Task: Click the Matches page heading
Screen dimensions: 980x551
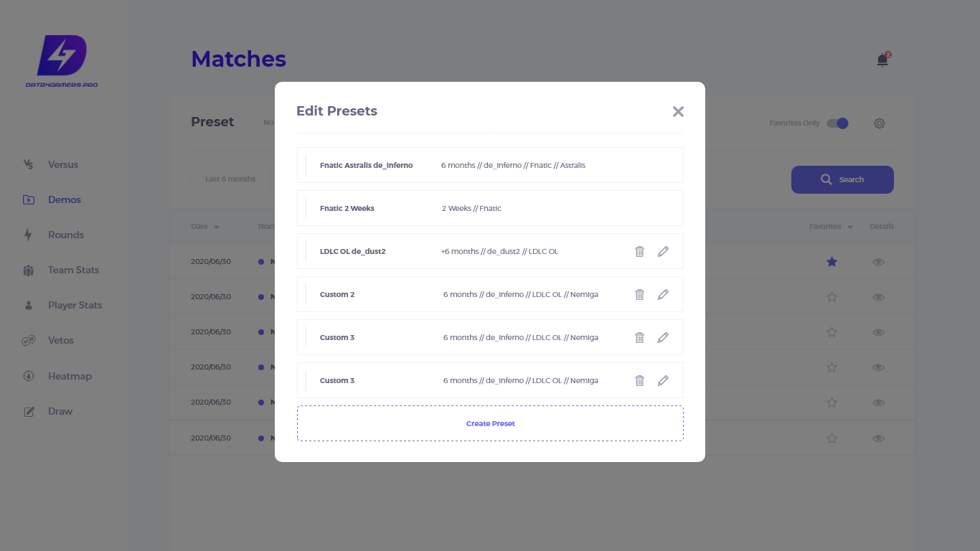Action: point(238,59)
